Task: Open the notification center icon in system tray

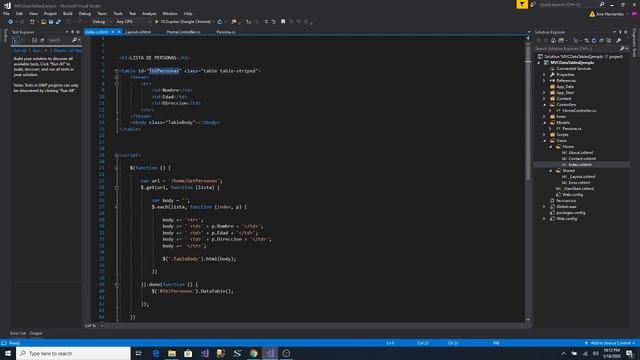Action: point(629,353)
